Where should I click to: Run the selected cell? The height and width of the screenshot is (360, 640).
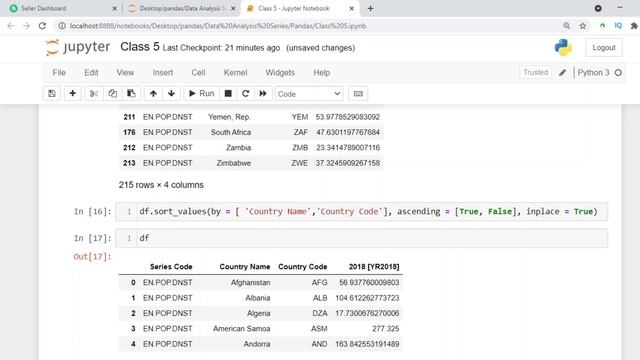(201, 93)
